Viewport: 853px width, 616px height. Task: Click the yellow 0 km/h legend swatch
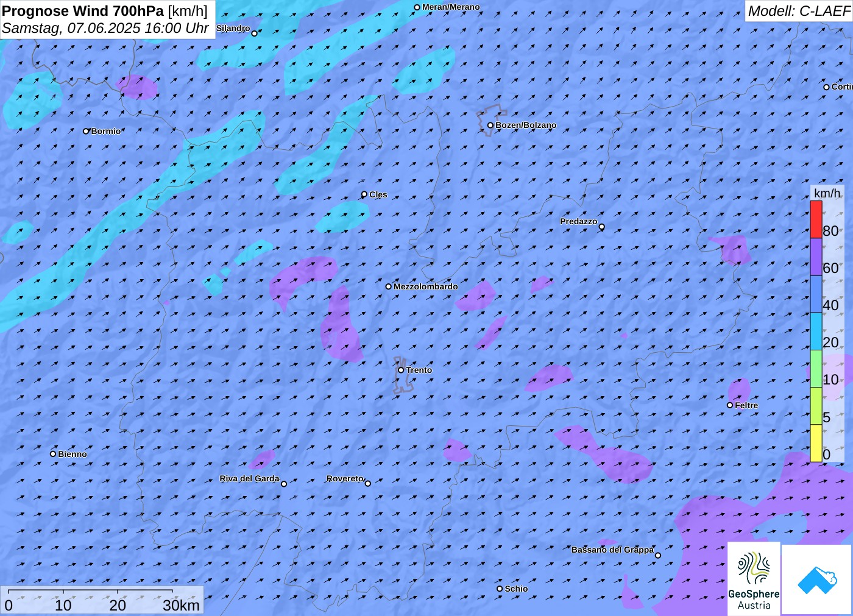click(x=816, y=443)
